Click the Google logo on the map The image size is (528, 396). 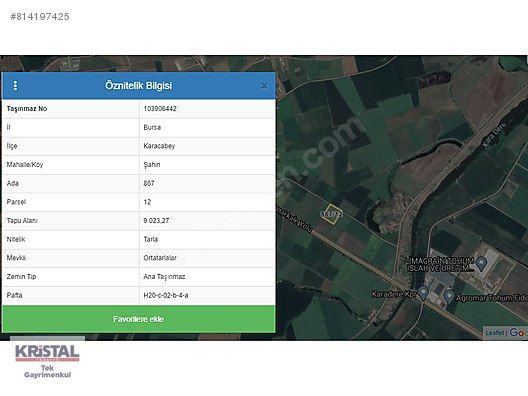519,333
